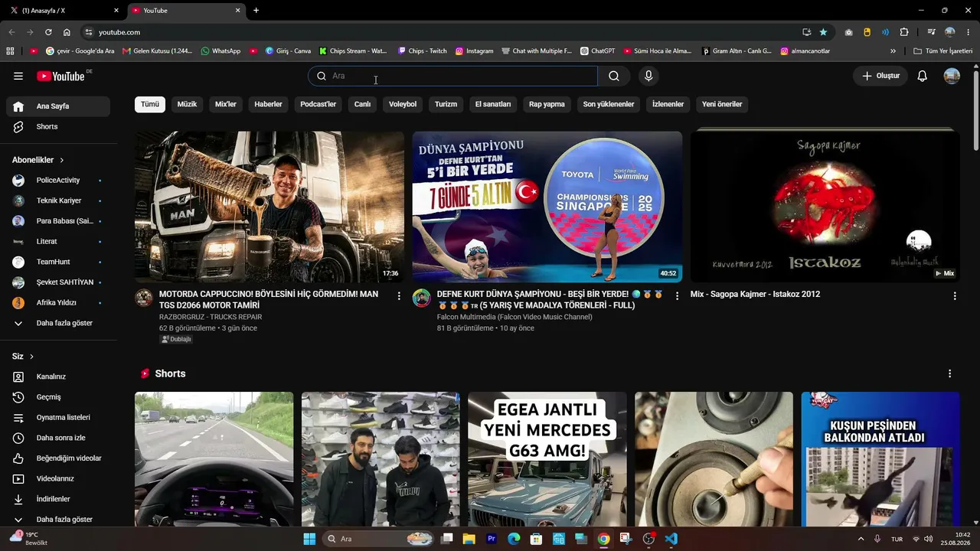Select the Haberler filter chip
Screen dimensions: 980x551
(x=268, y=104)
